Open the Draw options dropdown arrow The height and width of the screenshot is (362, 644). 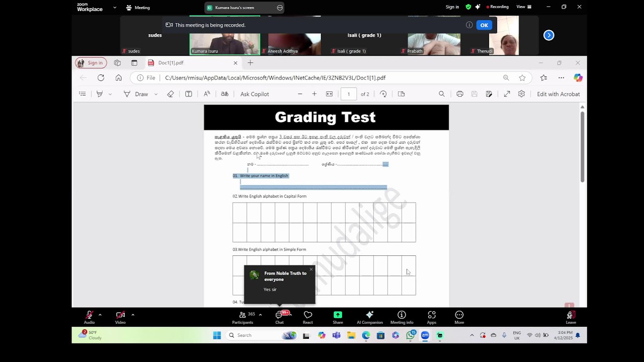tap(156, 94)
